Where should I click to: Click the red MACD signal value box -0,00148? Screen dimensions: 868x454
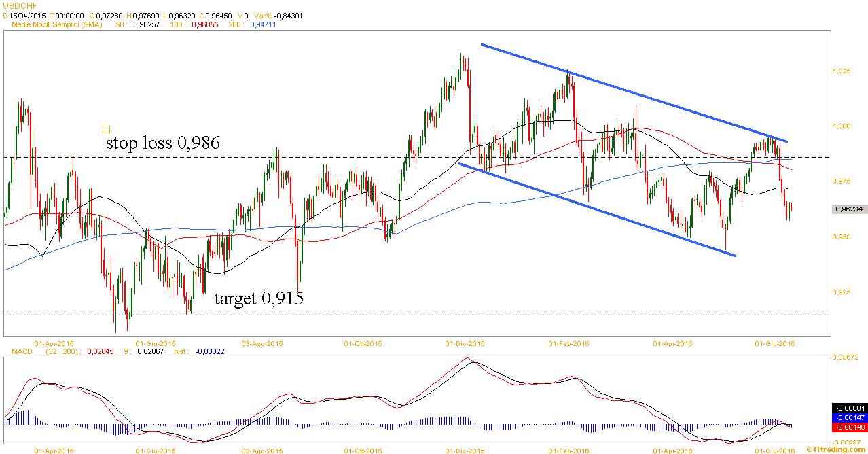tap(849, 427)
